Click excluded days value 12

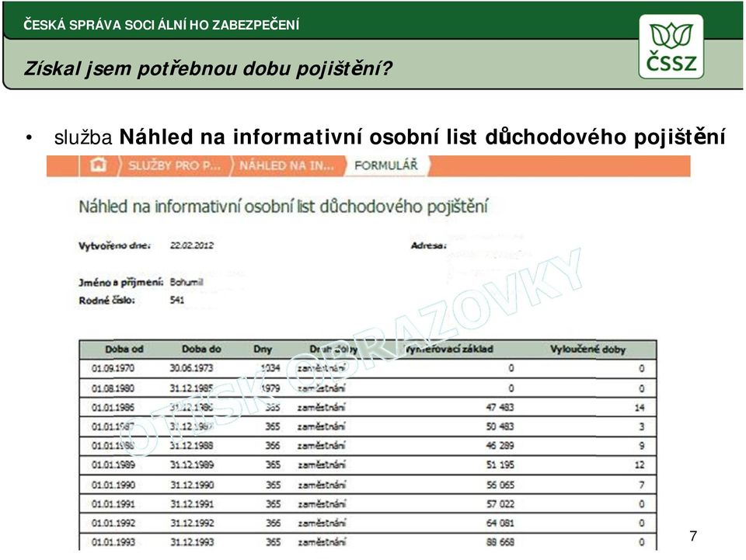click(x=640, y=465)
